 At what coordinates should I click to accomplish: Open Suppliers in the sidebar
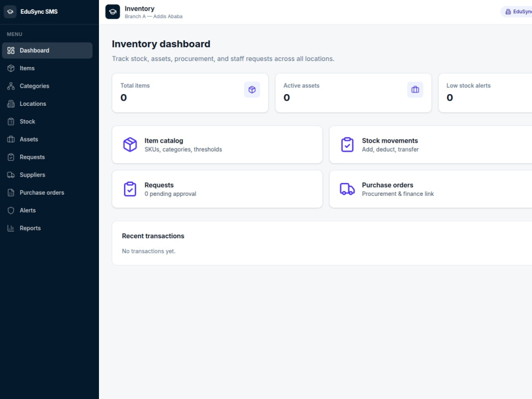[47, 175]
